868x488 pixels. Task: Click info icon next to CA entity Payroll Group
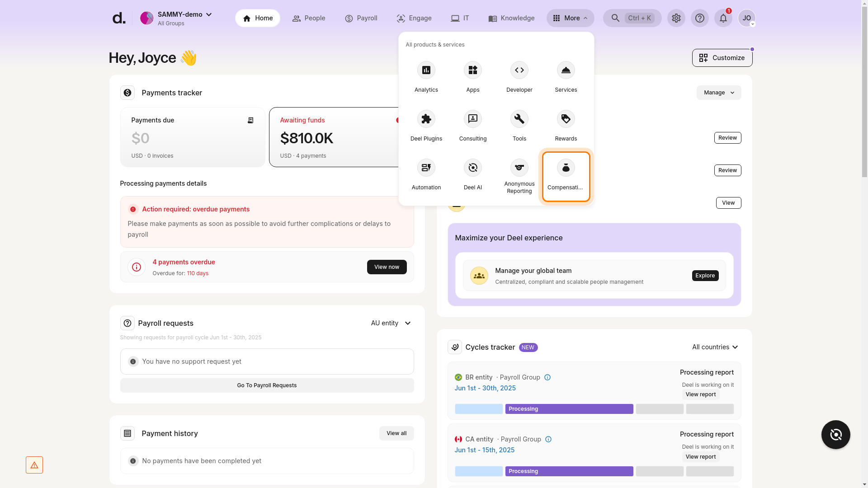click(548, 439)
